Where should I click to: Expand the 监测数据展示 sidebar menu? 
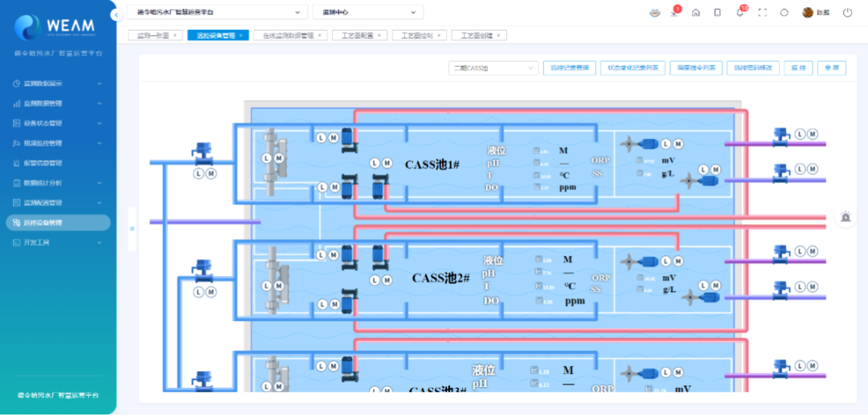tap(58, 84)
